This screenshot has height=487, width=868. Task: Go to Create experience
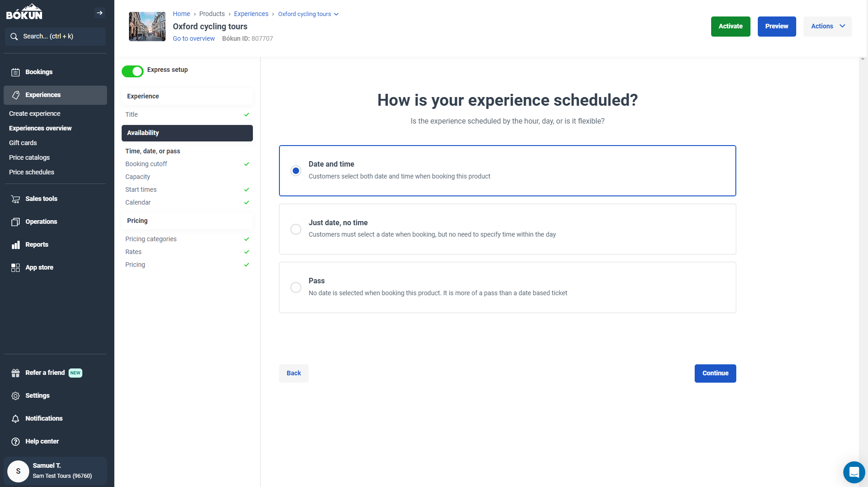(x=35, y=114)
